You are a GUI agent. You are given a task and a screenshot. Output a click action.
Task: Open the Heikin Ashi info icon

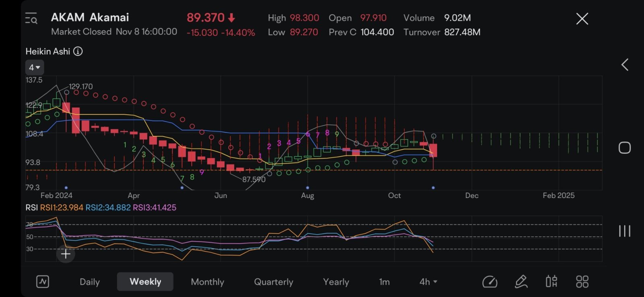click(x=78, y=51)
